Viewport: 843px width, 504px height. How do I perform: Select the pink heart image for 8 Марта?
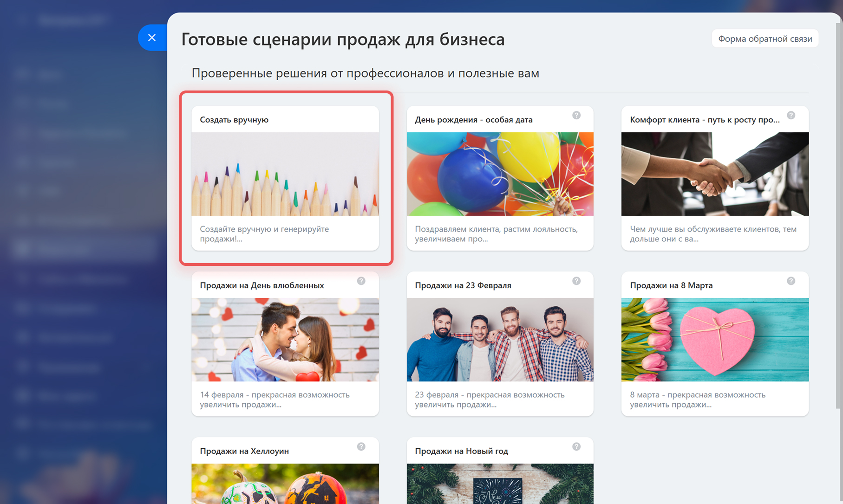[715, 340]
